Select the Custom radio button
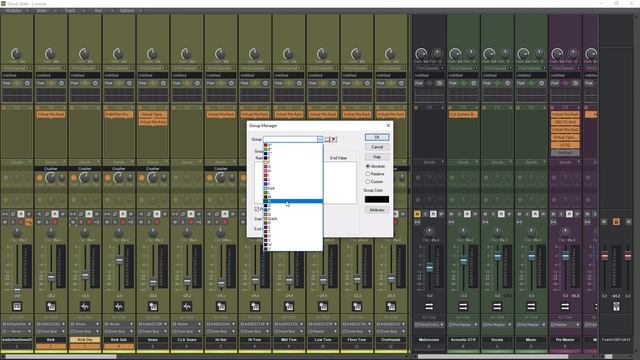Screen dimensions: 640x360 pyautogui.click(x=368, y=181)
